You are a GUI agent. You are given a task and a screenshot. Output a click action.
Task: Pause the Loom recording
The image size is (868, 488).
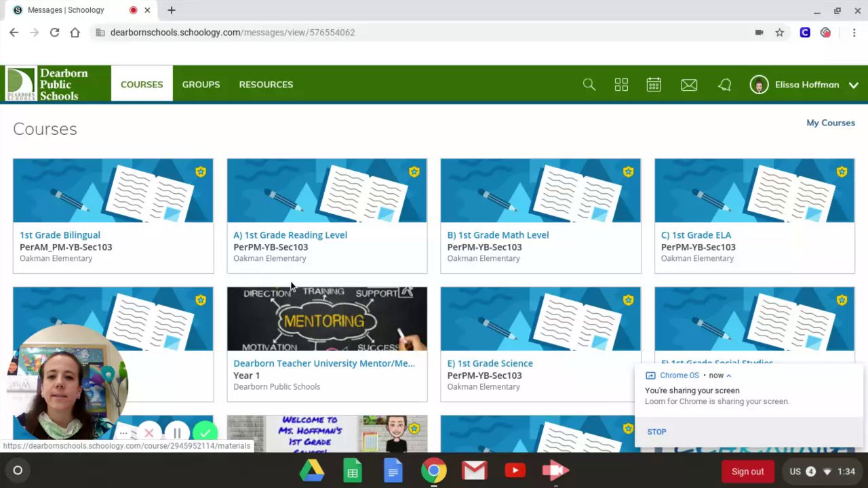pos(177,433)
